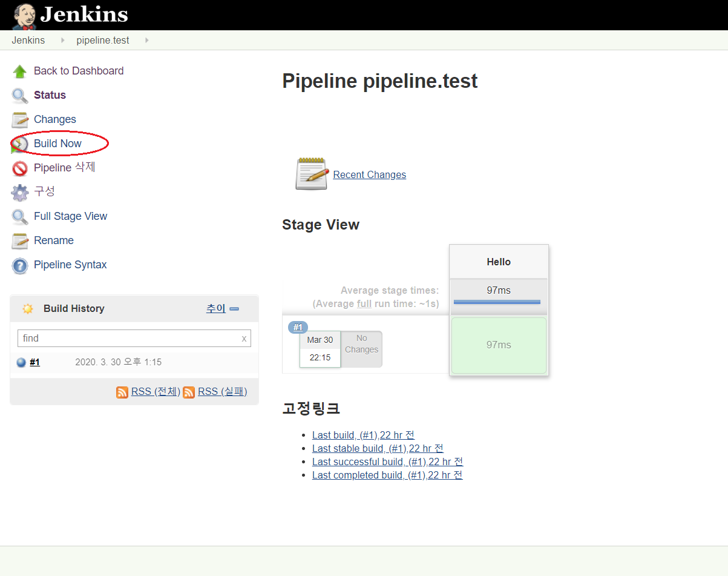The image size is (728, 576).
Task: Open RSS (실패) feed link
Action: click(223, 392)
